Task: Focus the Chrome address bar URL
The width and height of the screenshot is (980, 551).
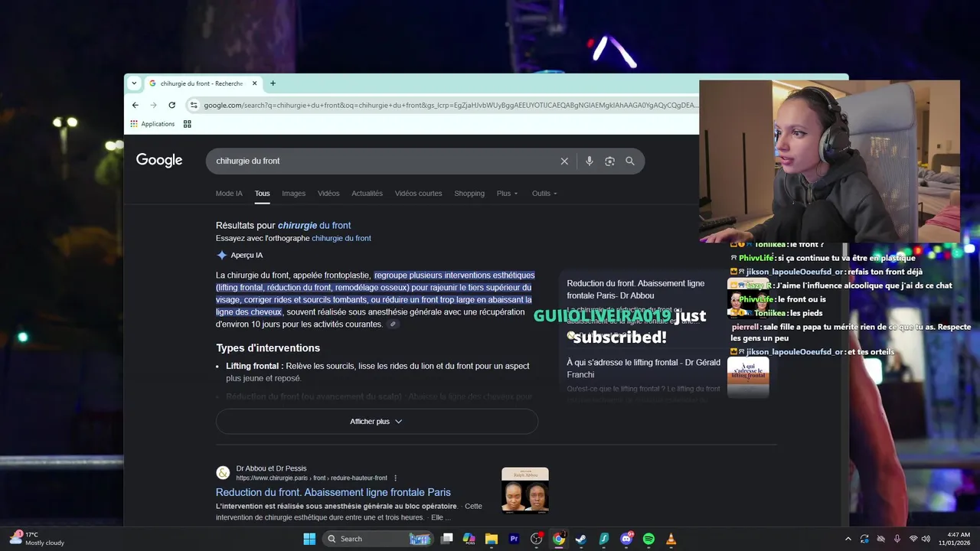Action: click(450, 105)
